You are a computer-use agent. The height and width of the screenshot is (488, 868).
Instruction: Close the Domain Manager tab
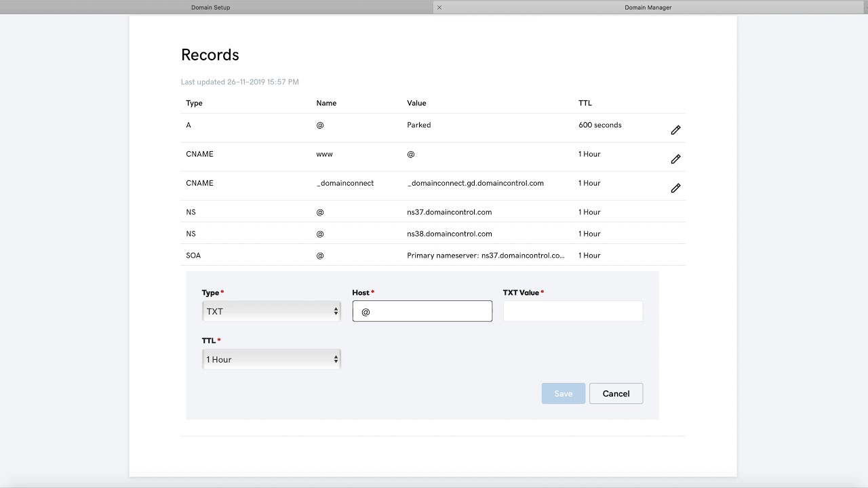point(439,7)
